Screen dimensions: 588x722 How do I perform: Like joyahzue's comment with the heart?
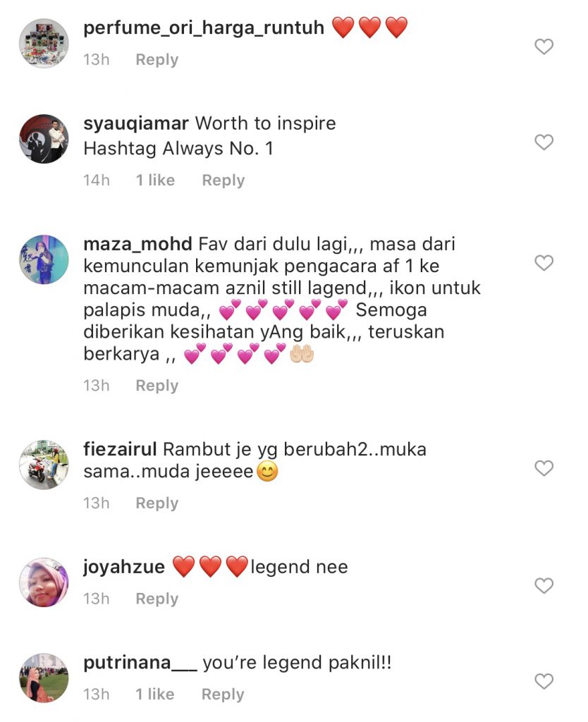544,586
